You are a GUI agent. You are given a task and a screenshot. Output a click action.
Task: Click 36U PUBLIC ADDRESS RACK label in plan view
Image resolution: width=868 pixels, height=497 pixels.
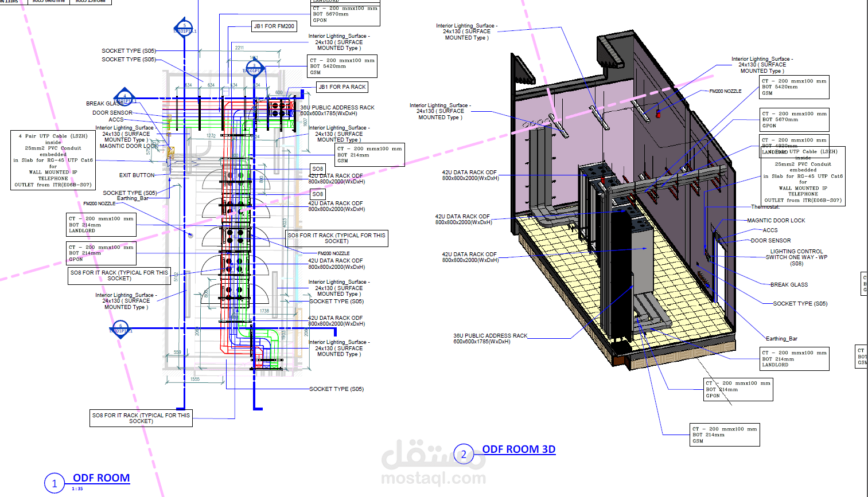tap(337, 111)
